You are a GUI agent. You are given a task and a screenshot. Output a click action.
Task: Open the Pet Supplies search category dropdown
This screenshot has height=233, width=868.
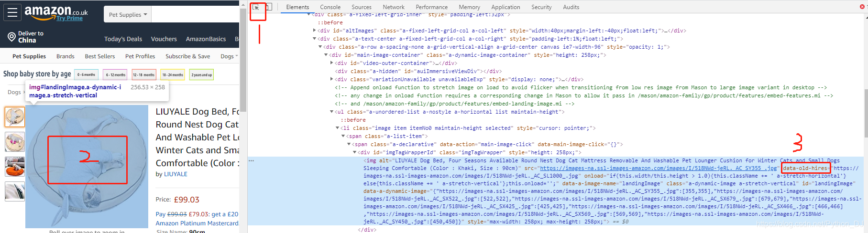(128, 14)
